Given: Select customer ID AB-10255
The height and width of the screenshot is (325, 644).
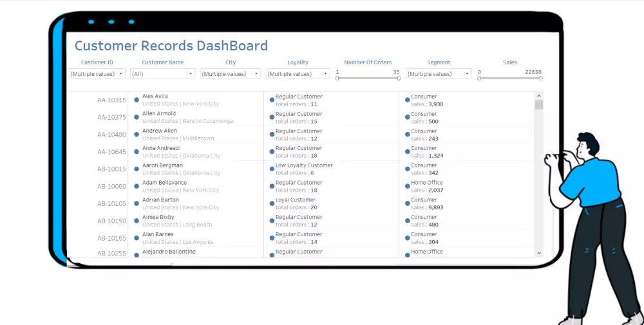Looking at the screenshot, I should [111, 254].
